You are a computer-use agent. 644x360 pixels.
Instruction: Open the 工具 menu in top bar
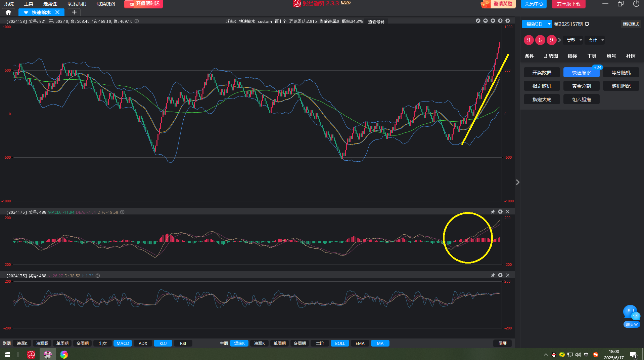pyautogui.click(x=29, y=4)
